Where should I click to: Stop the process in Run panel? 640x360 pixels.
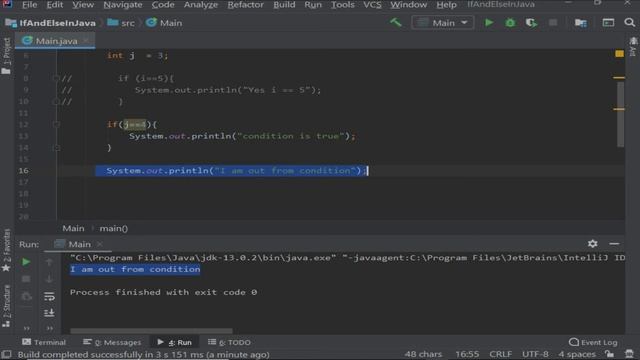point(26,279)
